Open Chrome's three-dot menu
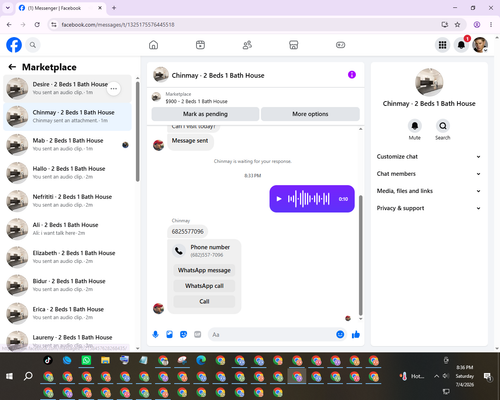 pyautogui.click(x=491, y=25)
